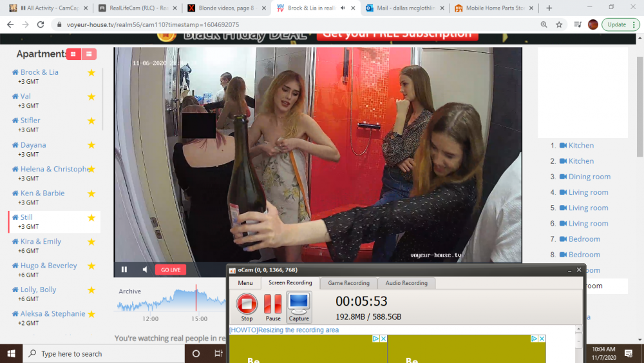Image resolution: width=644 pixels, height=363 pixels.
Task: Open Task View in the taskbar
Action: click(218, 353)
